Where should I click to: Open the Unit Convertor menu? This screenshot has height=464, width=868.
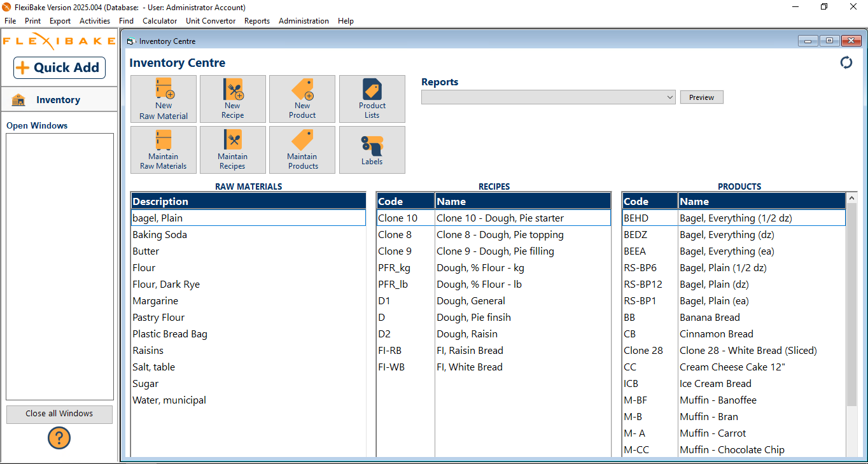click(x=211, y=21)
